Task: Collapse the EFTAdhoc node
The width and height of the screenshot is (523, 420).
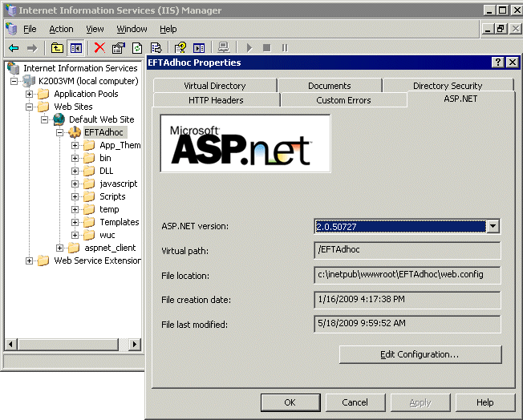Action: click(x=59, y=133)
